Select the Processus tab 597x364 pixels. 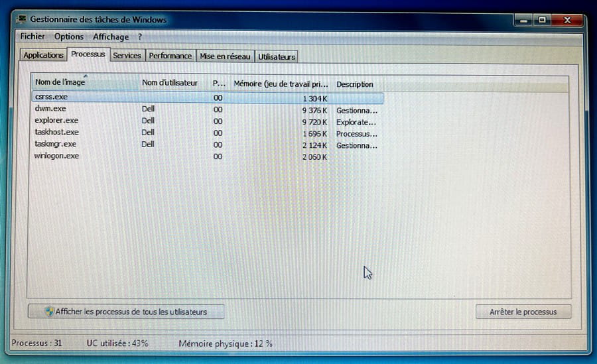click(x=88, y=54)
